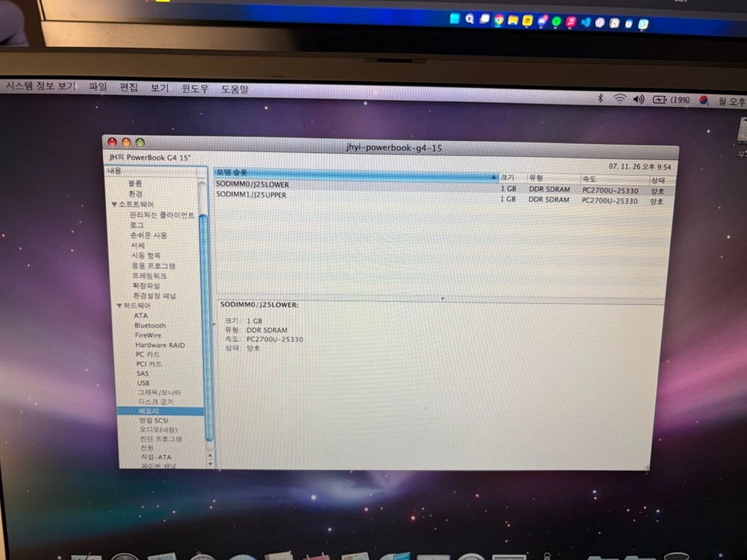Image resolution: width=747 pixels, height=560 pixels.
Task: Open the 편집 menu
Action: click(x=128, y=87)
